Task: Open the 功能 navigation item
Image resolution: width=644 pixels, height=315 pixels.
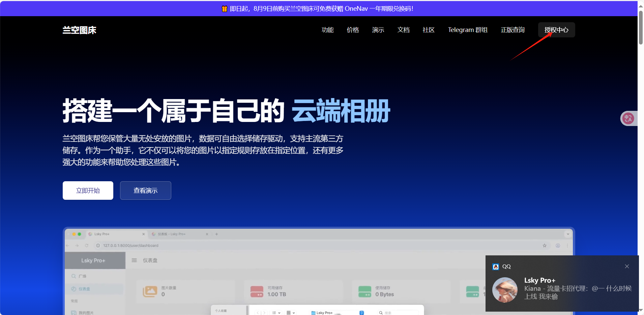Action: click(x=327, y=30)
